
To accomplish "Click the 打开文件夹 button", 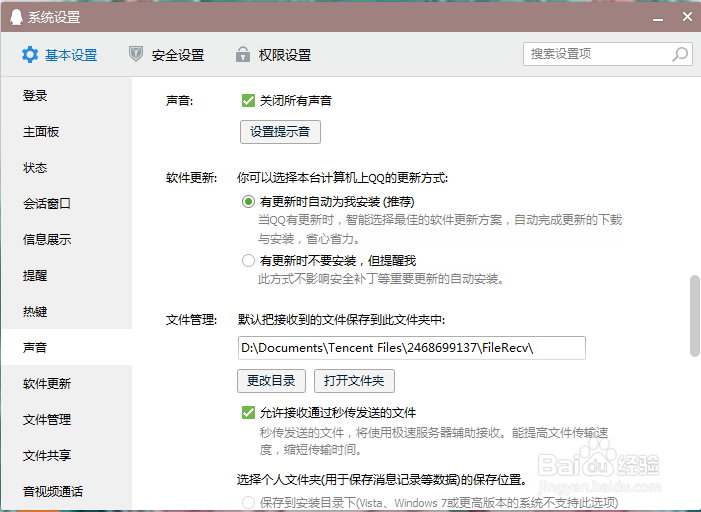I will (x=354, y=381).
